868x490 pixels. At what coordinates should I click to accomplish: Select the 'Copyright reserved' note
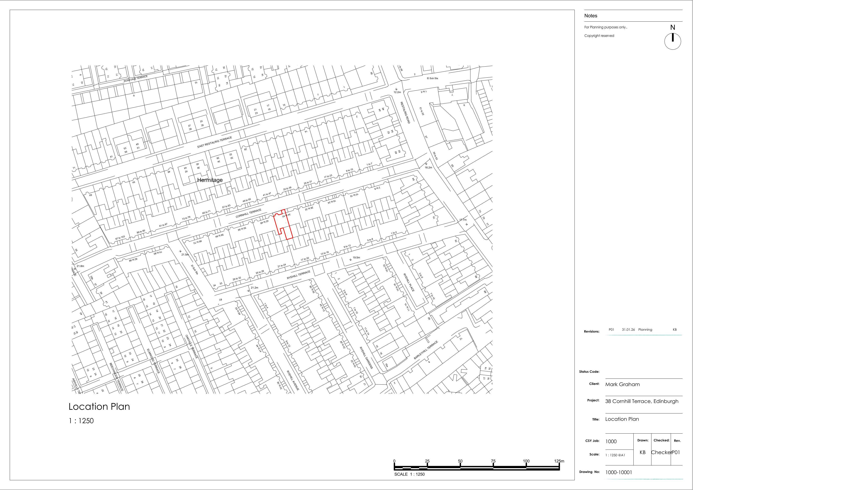[599, 36]
